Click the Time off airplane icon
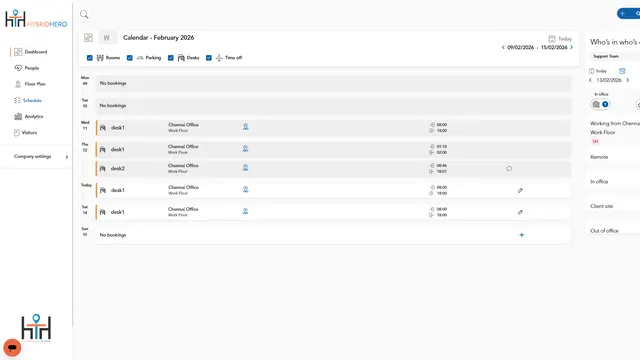This screenshot has height=360, width=640. tap(219, 58)
